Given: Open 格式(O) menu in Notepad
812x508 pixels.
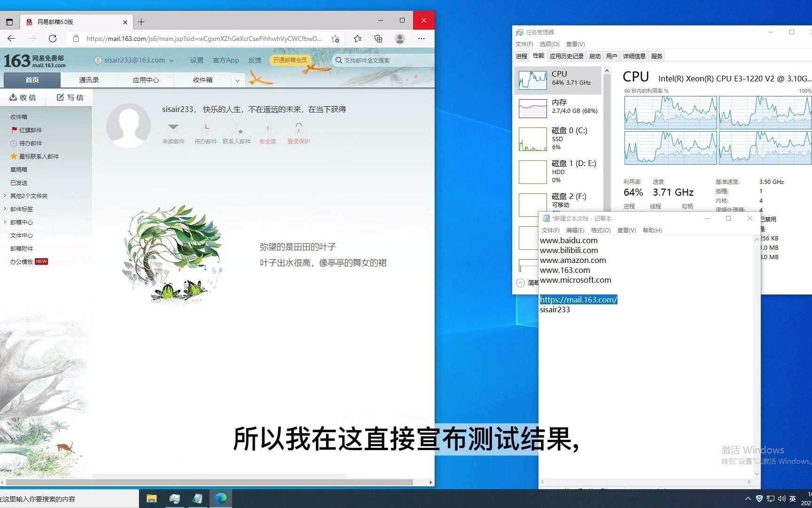Looking at the screenshot, I should pos(601,230).
